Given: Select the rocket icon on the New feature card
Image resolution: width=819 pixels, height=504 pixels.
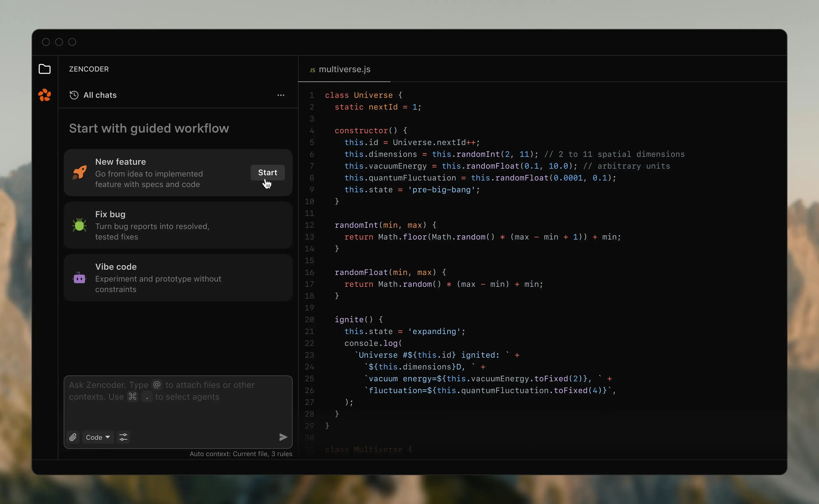Looking at the screenshot, I should 79,172.
